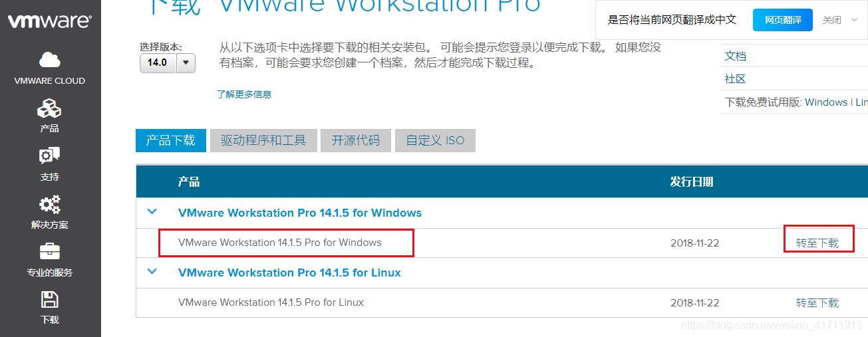
Task: Click 了解更多信息 link
Action: tap(244, 94)
